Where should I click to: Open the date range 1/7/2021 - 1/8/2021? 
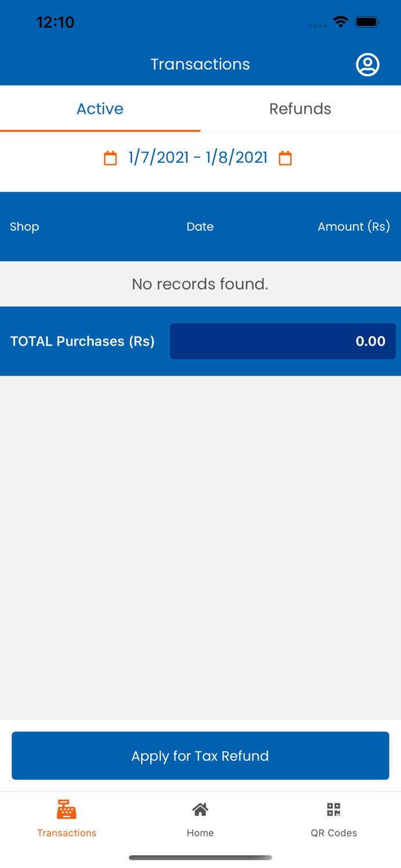pos(198,157)
